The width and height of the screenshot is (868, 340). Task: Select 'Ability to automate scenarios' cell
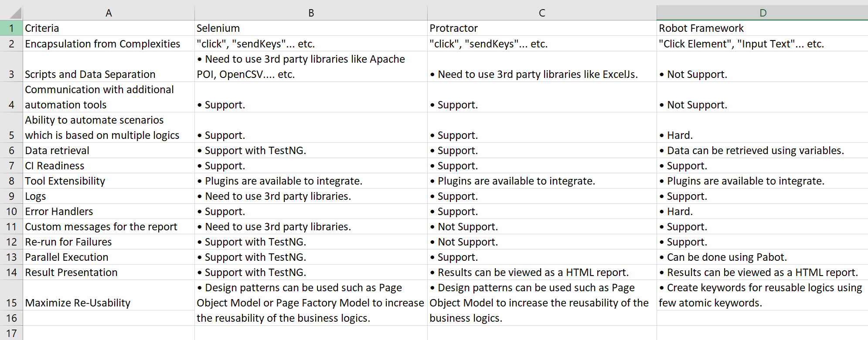[x=109, y=128]
